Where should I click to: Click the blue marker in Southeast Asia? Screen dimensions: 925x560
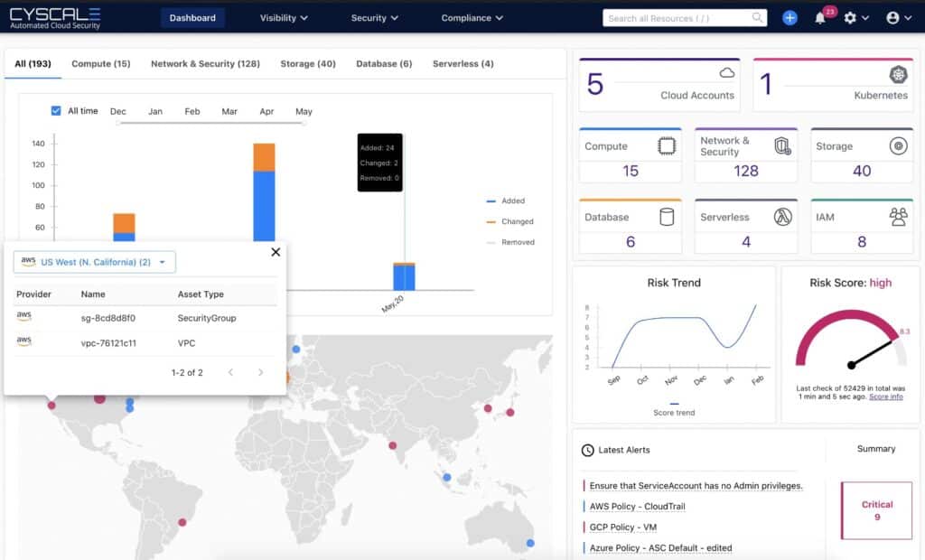click(447, 477)
